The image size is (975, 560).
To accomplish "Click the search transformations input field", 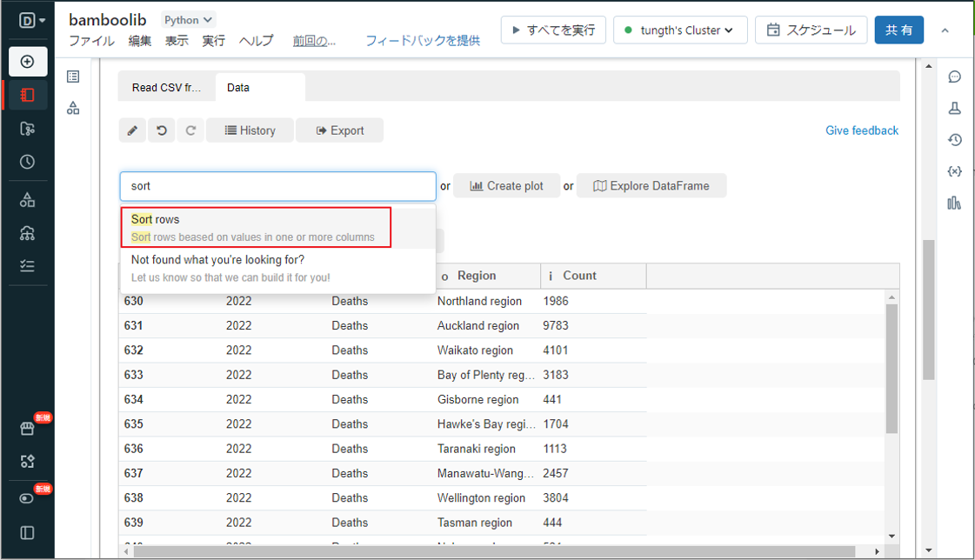I will pos(277,186).
